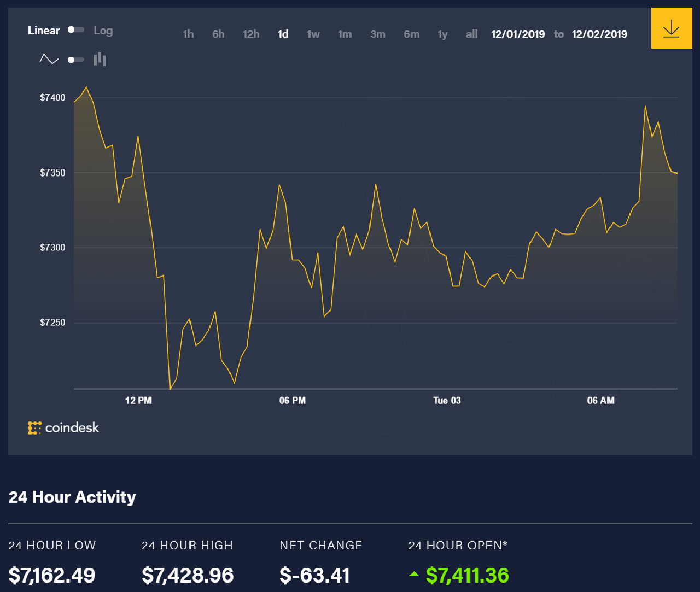This screenshot has width=700, height=592.
Task: Click the green up arrow beside open price
Action: [414, 574]
